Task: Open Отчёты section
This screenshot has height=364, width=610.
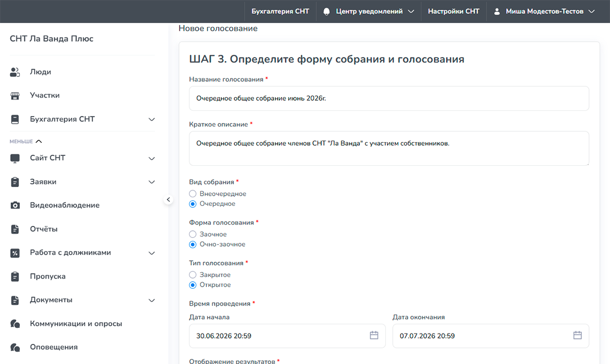Action: point(44,229)
